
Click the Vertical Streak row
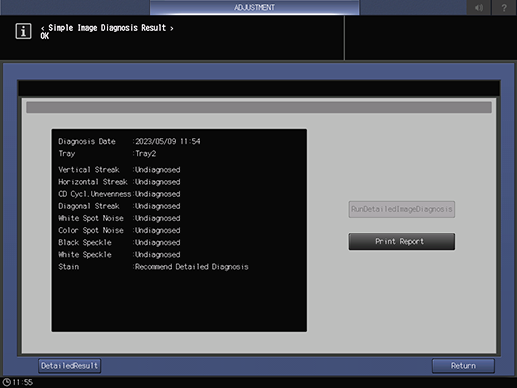click(119, 170)
